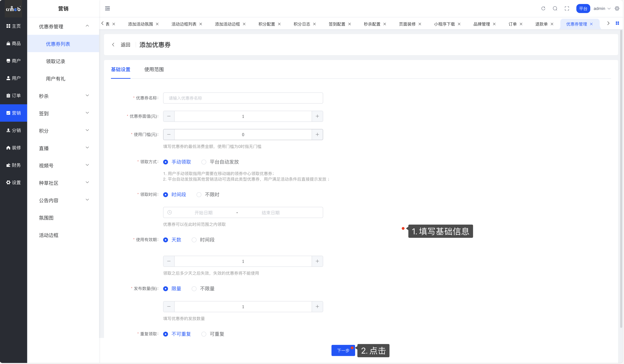The width and height of the screenshot is (624, 364).
Task: Click the 优惠券名称 input field
Action: (x=243, y=98)
